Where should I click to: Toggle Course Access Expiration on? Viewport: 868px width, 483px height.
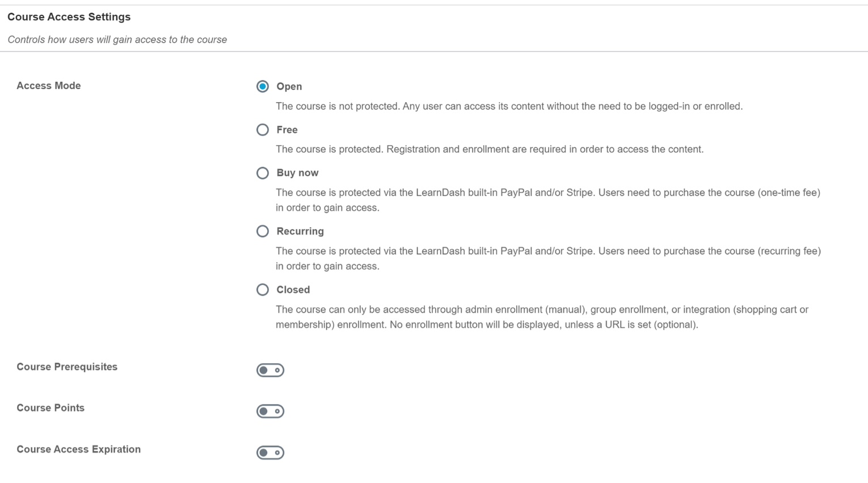coord(270,452)
